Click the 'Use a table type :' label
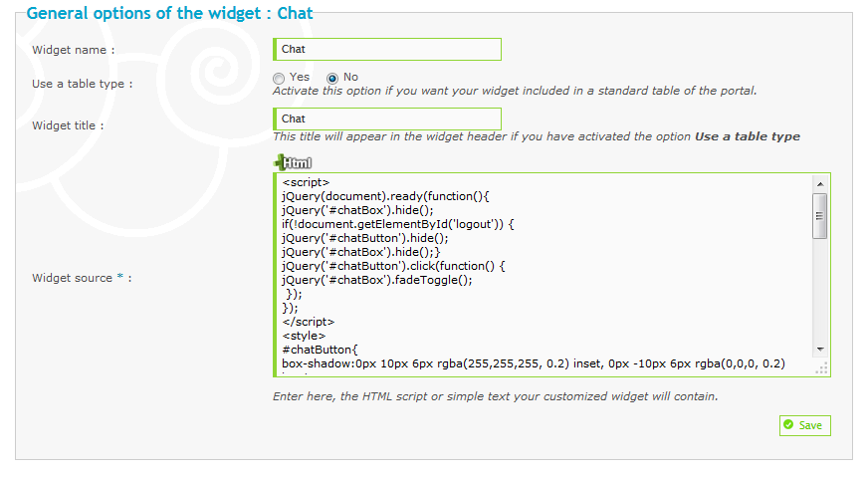Viewport: 868px width, 477px height. point(83,84)
